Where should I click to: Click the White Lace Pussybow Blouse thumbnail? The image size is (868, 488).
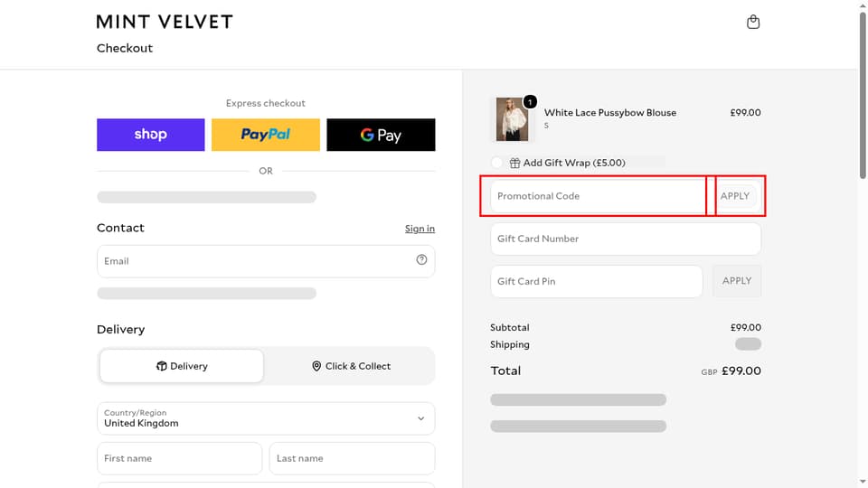click(x=512, y=119)
